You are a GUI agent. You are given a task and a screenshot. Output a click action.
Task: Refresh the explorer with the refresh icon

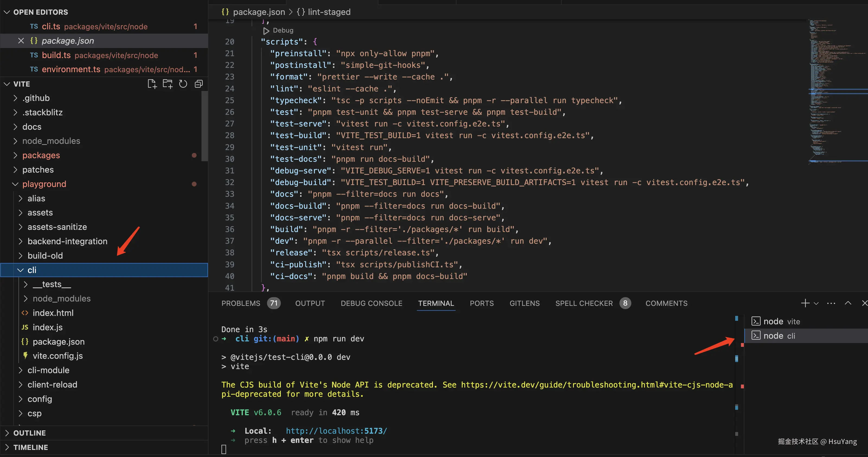(x=183, y=84)
